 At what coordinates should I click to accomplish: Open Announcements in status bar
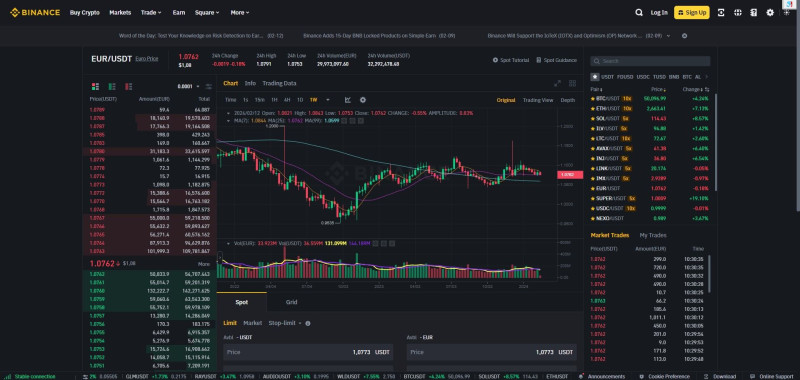[x=602, y=376]
